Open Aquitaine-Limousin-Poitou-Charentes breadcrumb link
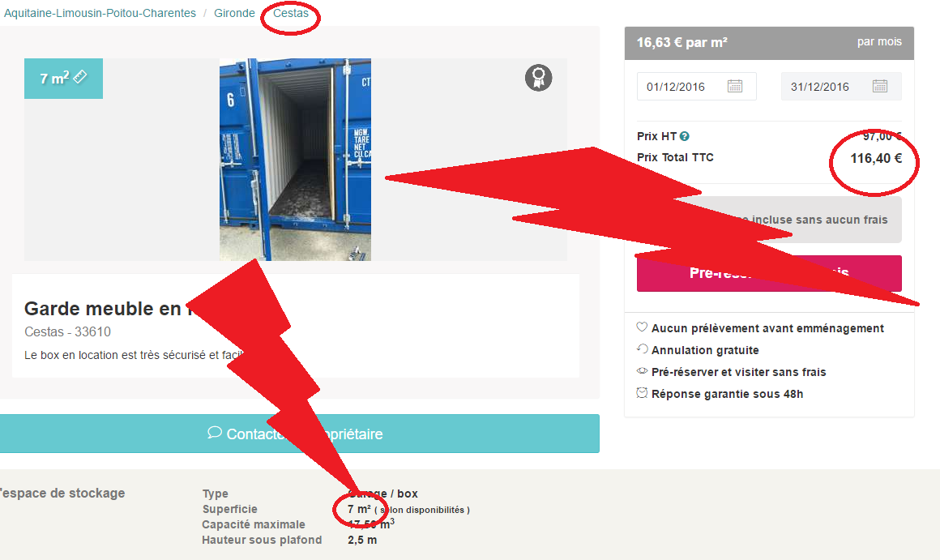The width and height of the screenshot is (940, 560). point(100,13)
